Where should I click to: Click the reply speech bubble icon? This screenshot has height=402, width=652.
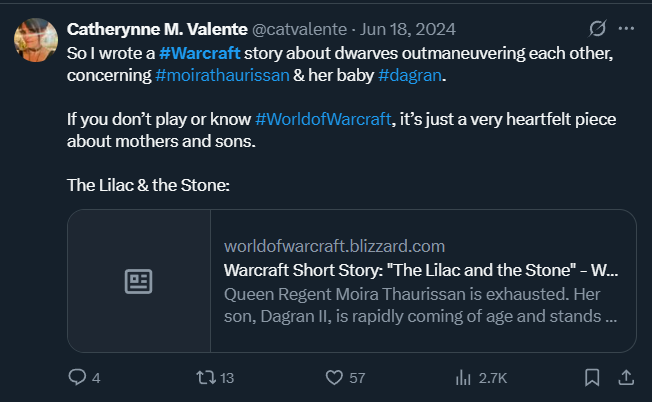78,377
